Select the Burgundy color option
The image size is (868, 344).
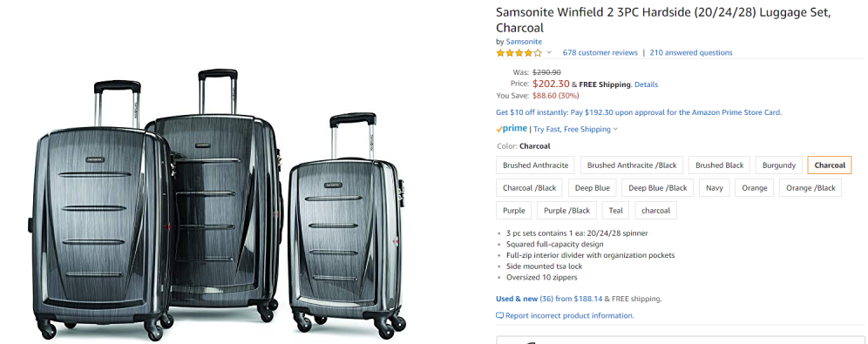pos(779,165)
